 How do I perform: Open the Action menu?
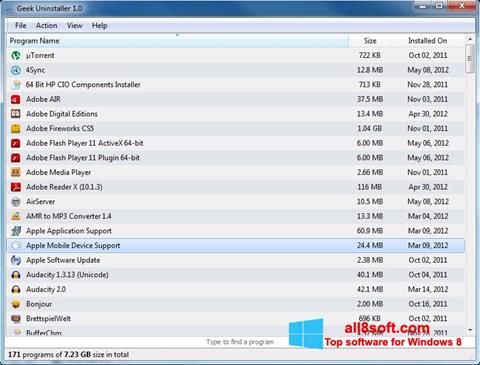(x=47, y=26)
